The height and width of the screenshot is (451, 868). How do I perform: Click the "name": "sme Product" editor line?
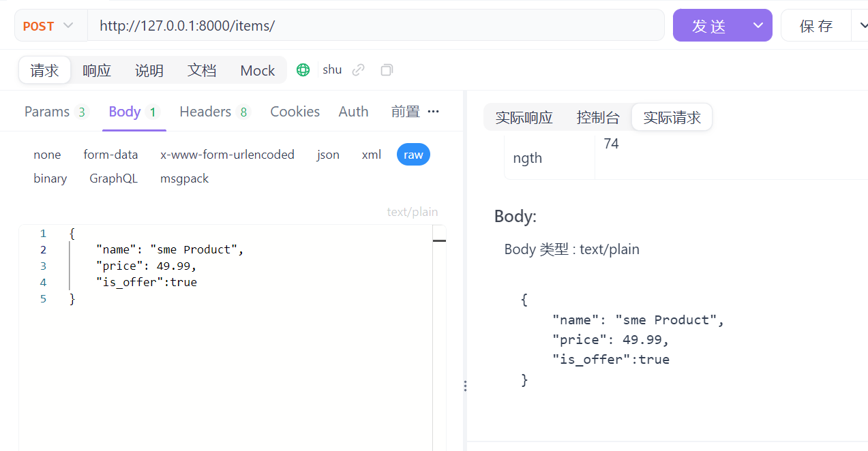170,249
